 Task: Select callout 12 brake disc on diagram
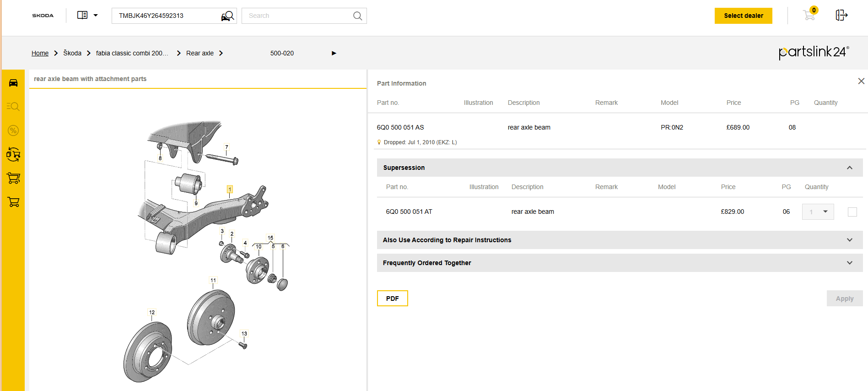[152, 312]
